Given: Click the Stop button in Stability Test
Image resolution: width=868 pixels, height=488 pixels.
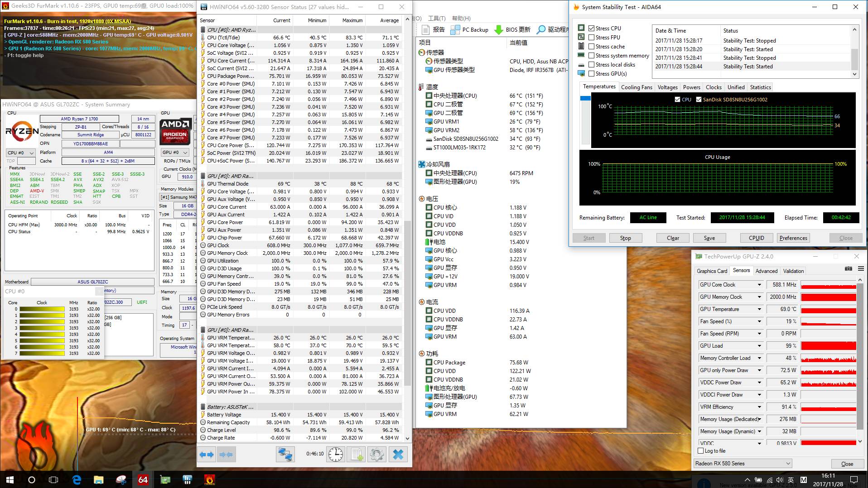Looking at the screenshot, I should pyautogui.click(x=625, y=238).
